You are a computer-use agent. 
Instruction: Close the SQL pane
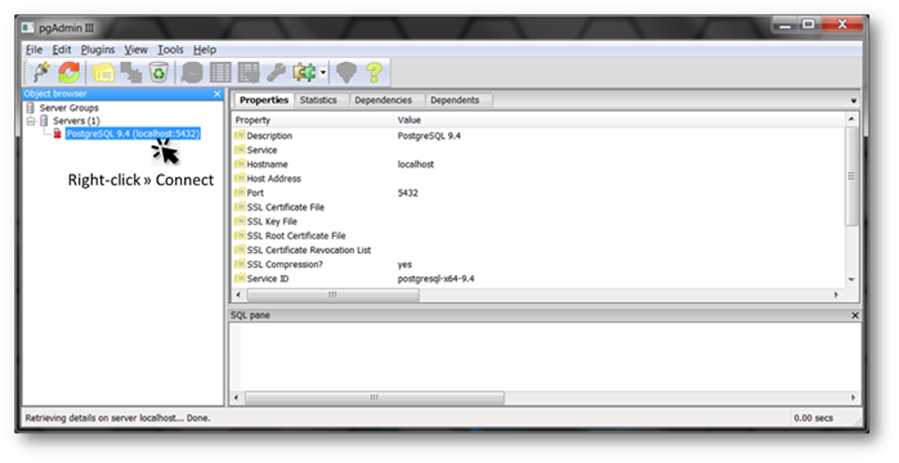[854, 315]
